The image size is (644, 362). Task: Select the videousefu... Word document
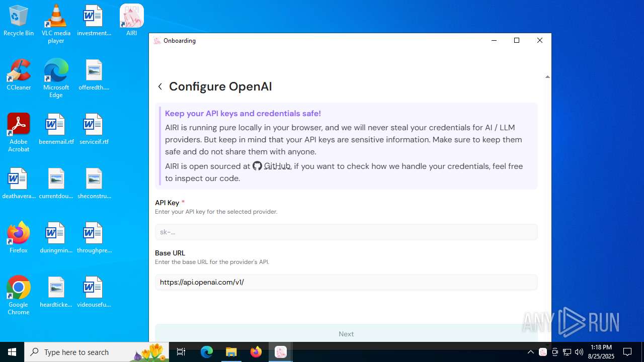pos(94,292)
